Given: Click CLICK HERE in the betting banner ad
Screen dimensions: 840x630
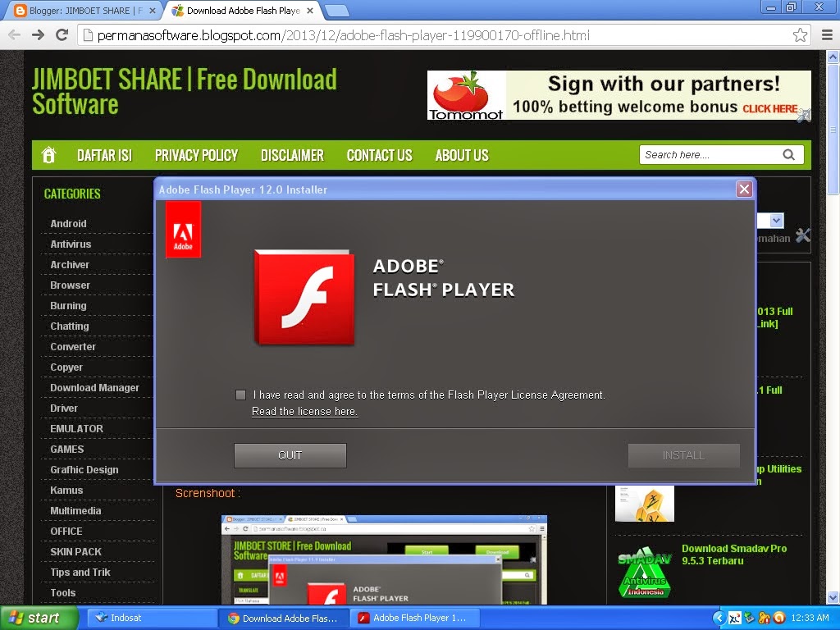Looking at the screenshot, I should coord(769,107).
